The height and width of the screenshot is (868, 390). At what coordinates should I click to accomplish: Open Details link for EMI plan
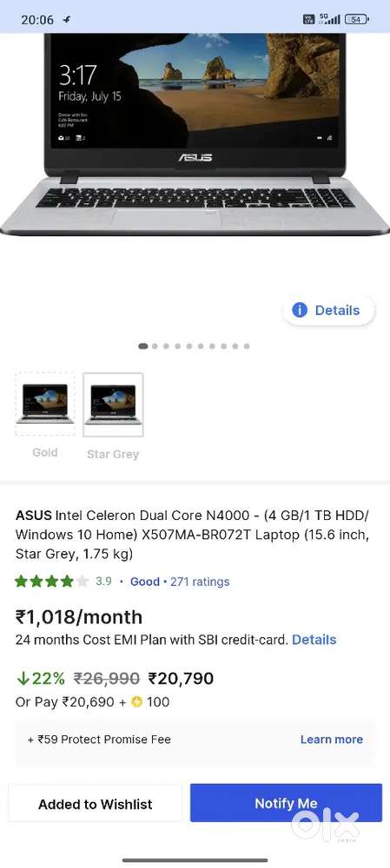point(314,640)
